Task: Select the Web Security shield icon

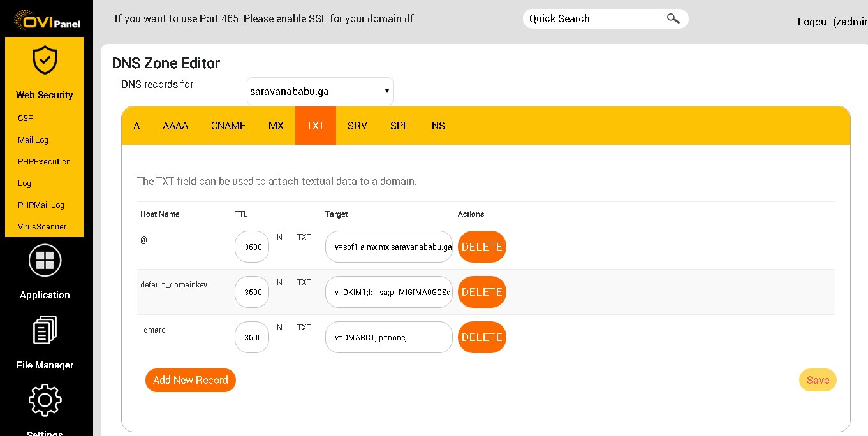Action: click(x=44, y=59)
